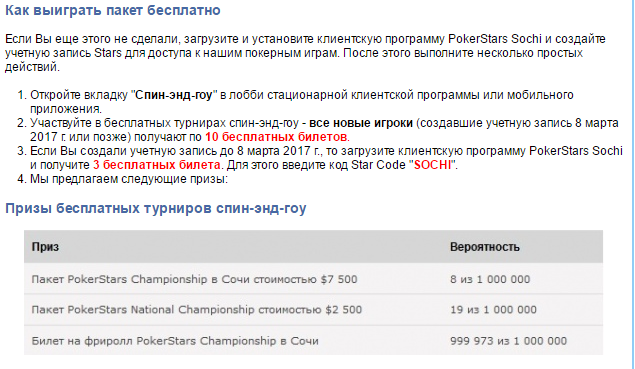Click the bold "Спин-энд-гоу" text in step one
The height and width of the screenshot is (369, 635).
[173, 95]
